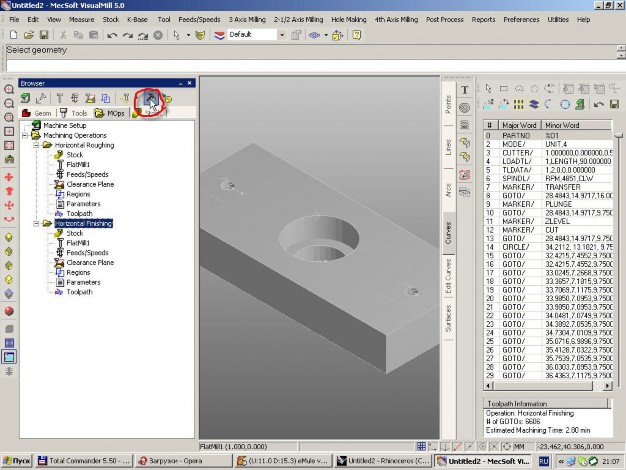Click the green machine setup icon in Browser toolbar
Image resolution: width=626 pixels, height=470 pixels.
point(26,98)
